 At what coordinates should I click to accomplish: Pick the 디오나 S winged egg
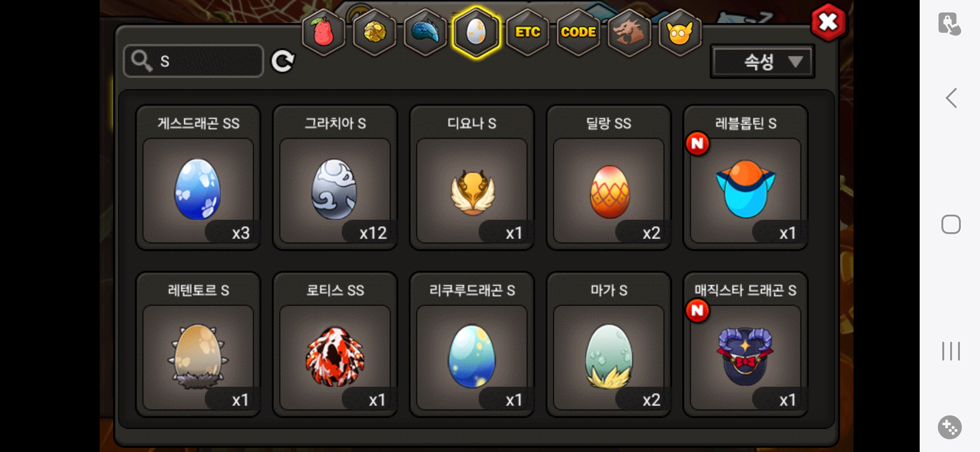pos(472,177)
